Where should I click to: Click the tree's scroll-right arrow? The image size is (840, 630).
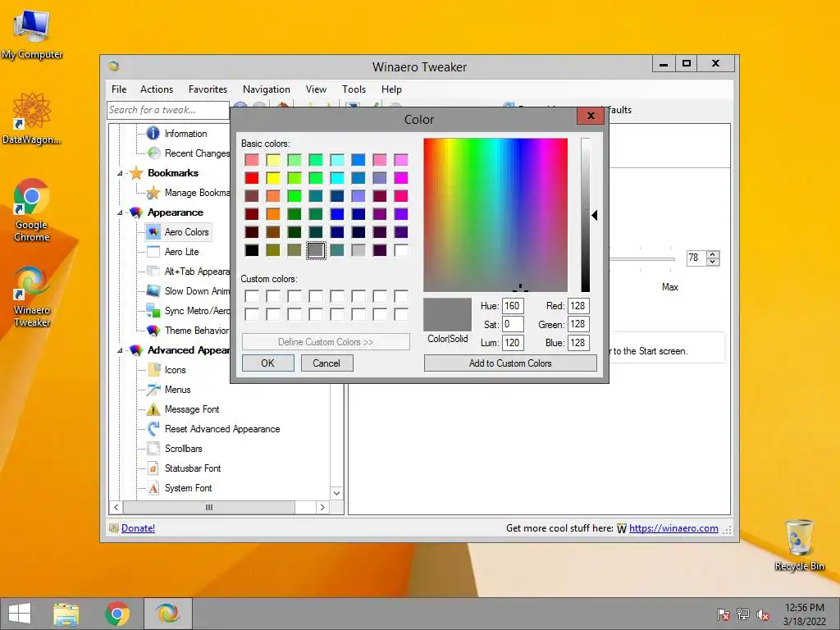pos(322,507)
